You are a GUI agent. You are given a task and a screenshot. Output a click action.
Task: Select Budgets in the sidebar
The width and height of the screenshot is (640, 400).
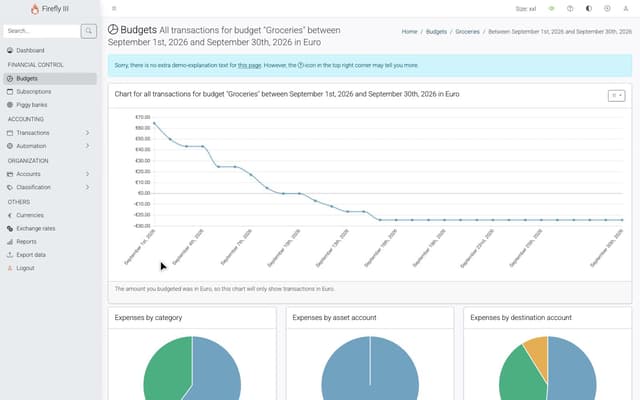pos(50,78)
